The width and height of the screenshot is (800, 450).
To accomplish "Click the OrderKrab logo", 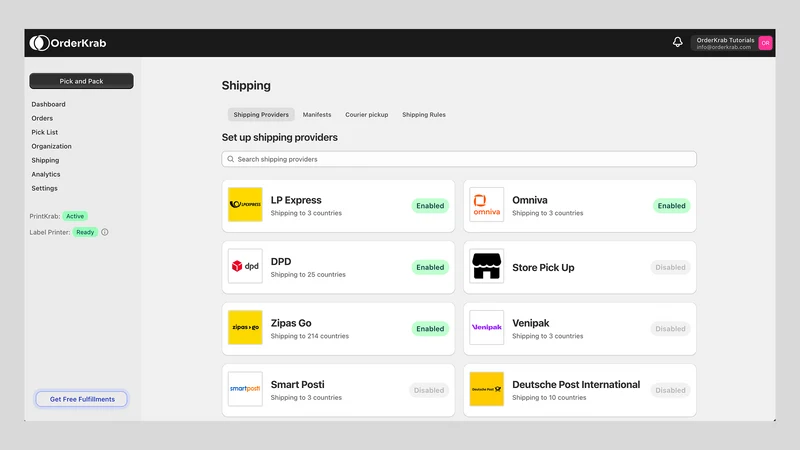I will (x=68, y=43).
